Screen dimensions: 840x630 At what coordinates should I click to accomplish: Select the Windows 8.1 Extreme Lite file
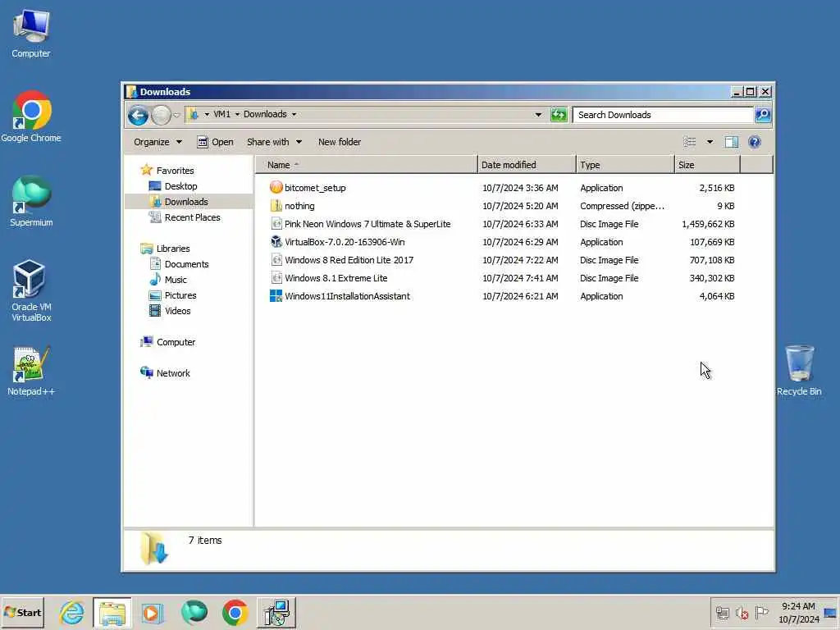tap(336, 278)
